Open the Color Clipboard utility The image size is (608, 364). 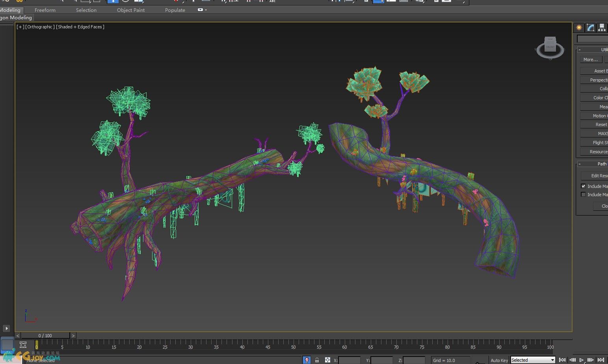(x=594, y=98)
